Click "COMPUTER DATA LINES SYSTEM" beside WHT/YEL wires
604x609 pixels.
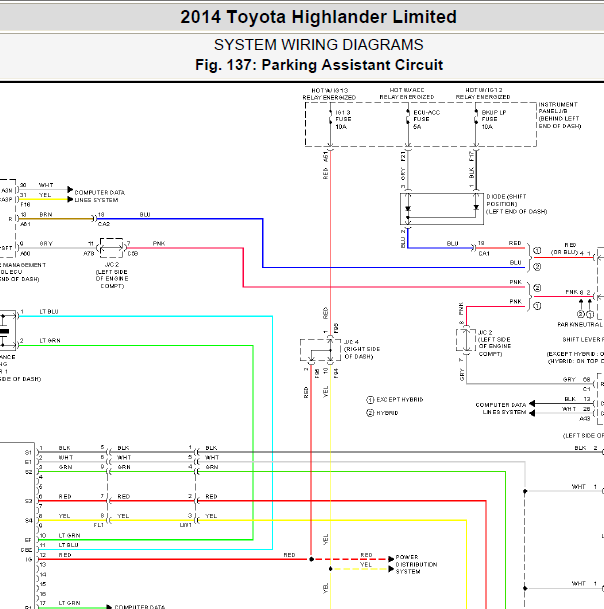pyautogui.click(x=99, y=196)
